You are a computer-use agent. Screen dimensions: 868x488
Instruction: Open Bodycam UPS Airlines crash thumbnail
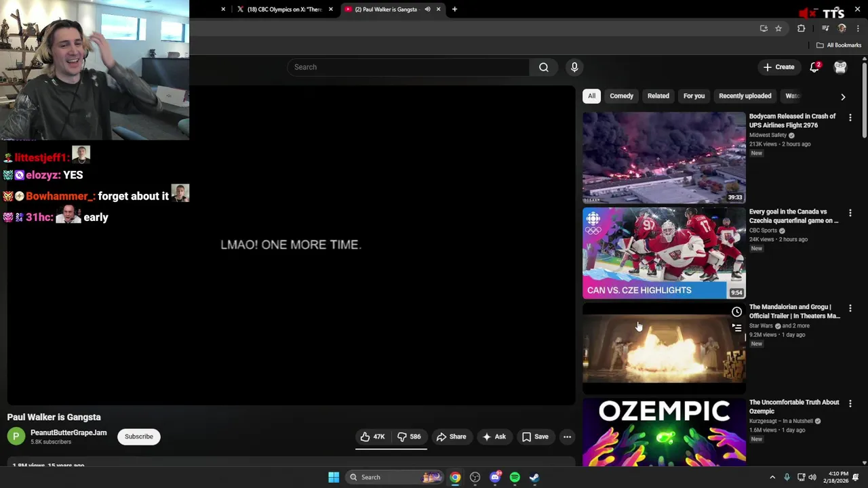click(664, 158)
